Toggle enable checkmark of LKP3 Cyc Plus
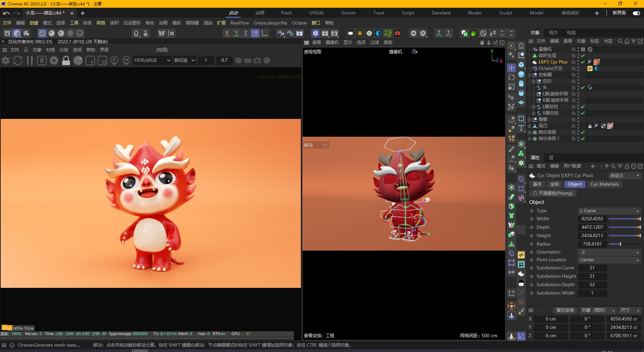 pos(583,62)
